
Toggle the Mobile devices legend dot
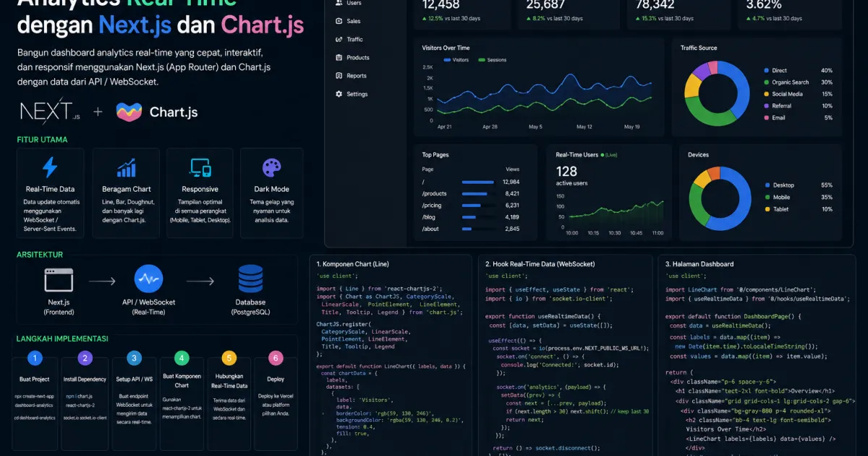(x=767, y=197)
